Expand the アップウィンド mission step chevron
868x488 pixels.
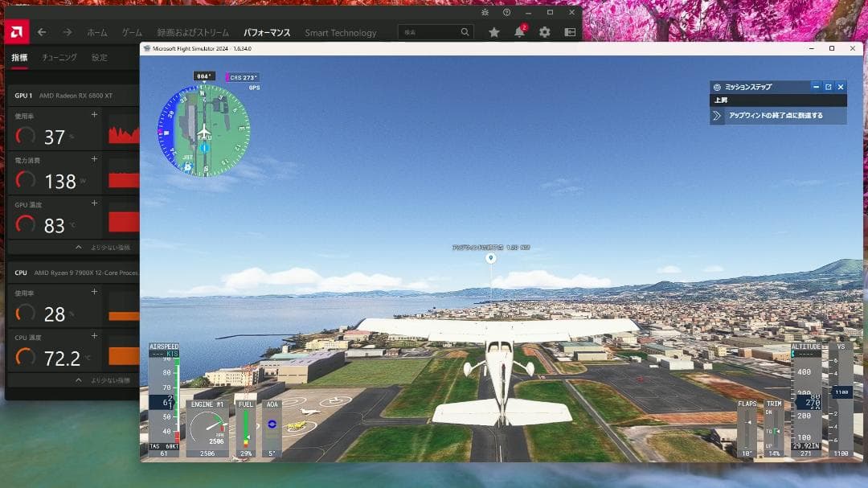point(717,116)
